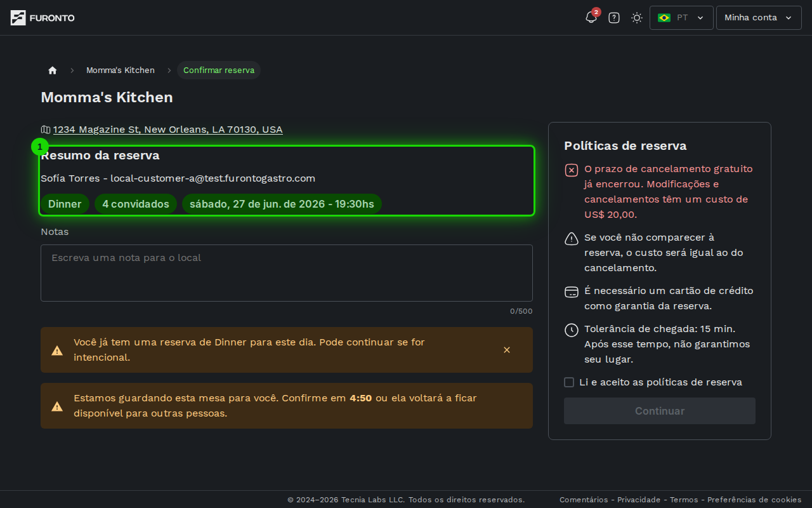Accept the reservation policies checkbox

coord(569,382)
